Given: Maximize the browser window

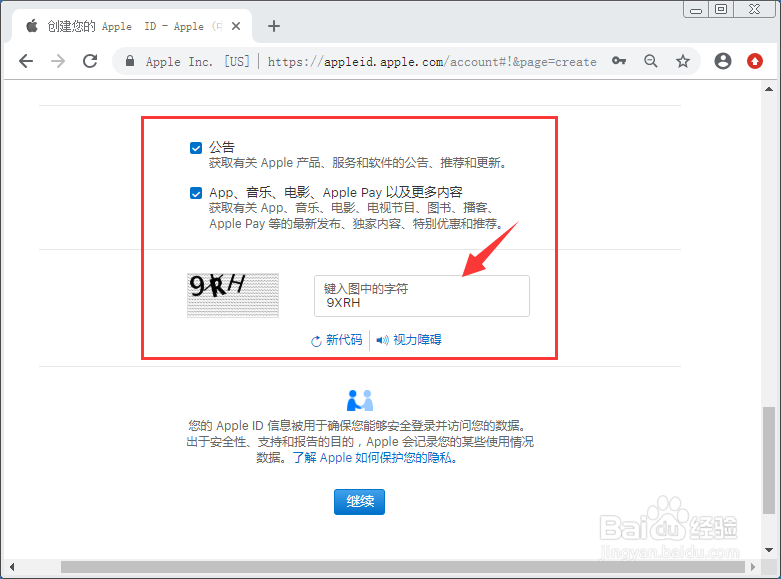Looking at the screenshot, I should tap(721, 9).
